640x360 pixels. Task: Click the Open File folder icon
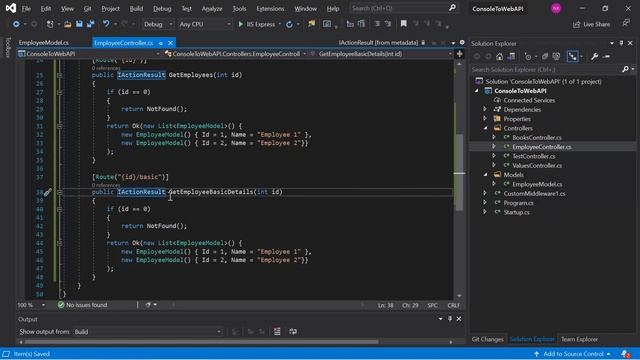pyautogui.click(x=68, y=24)
